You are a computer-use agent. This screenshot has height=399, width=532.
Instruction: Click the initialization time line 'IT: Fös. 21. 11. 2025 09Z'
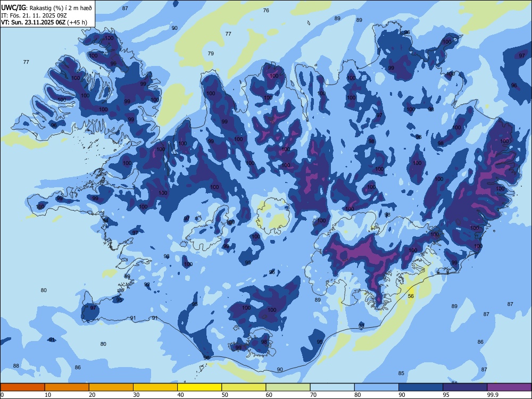pos(34,15)
